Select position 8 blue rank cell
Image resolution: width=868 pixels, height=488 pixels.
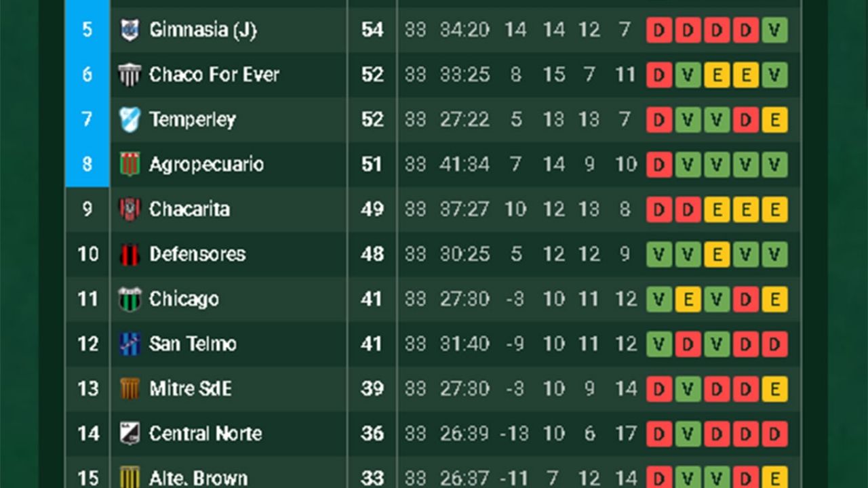[x=87, y=164]
